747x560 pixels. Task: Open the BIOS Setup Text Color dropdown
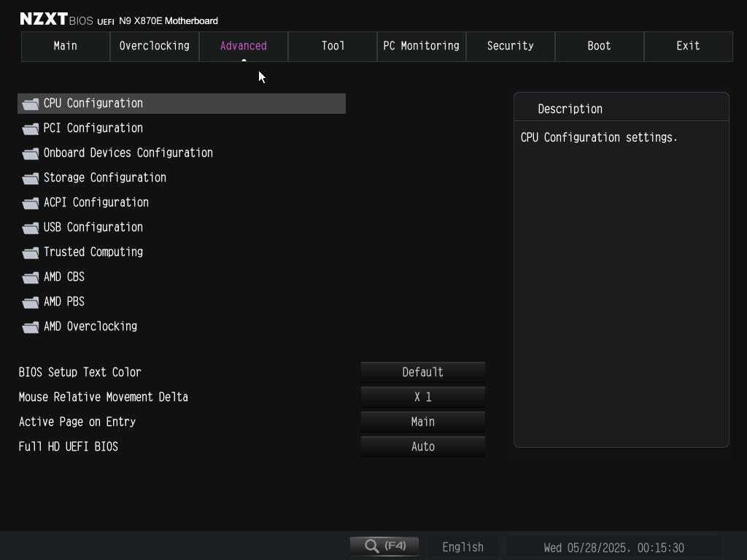pyautogui.click(x=422, y=372)
